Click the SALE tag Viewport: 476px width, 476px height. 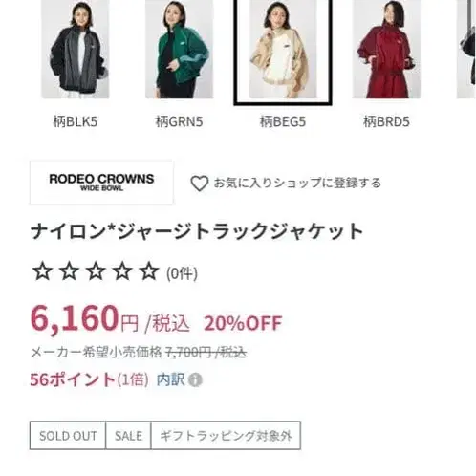(x=128, y=436)
